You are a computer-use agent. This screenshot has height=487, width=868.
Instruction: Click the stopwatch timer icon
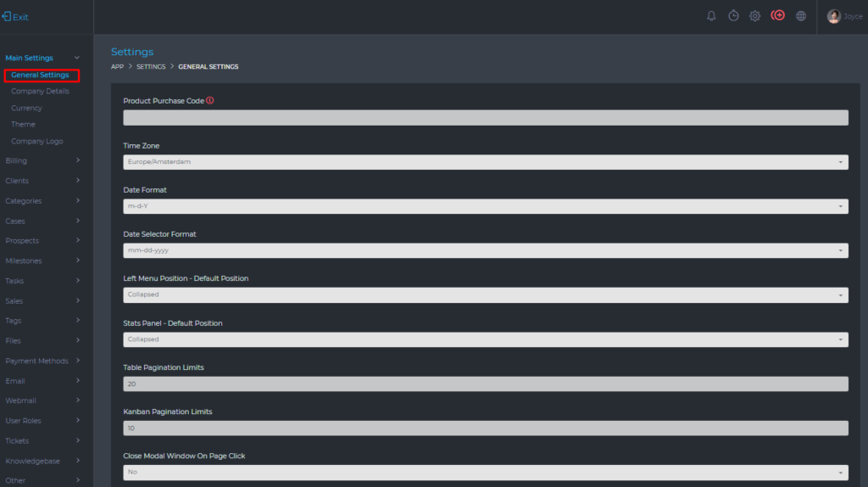(x=733, y=16)
